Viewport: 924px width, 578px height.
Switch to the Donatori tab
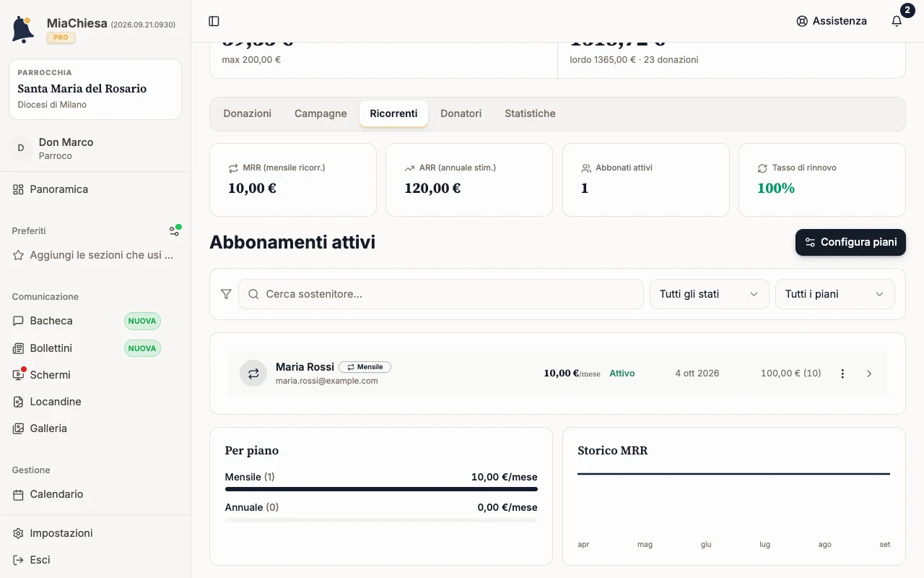coord(461,113)
